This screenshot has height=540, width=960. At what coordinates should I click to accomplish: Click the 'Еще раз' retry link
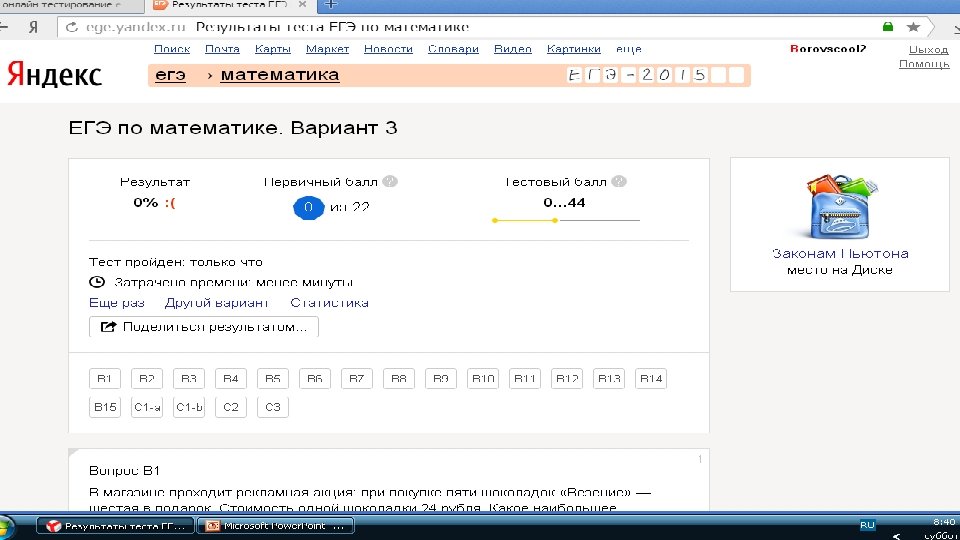point(117,302)
